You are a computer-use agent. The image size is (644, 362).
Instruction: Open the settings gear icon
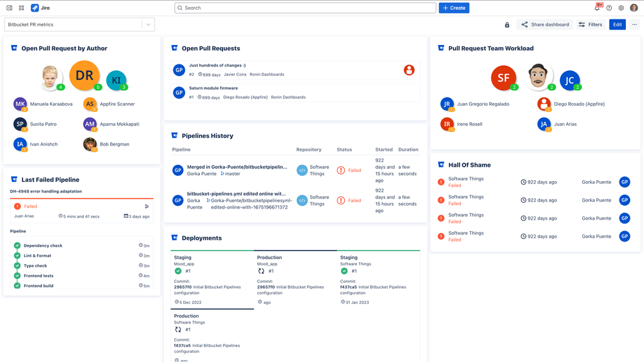[621, 8]
